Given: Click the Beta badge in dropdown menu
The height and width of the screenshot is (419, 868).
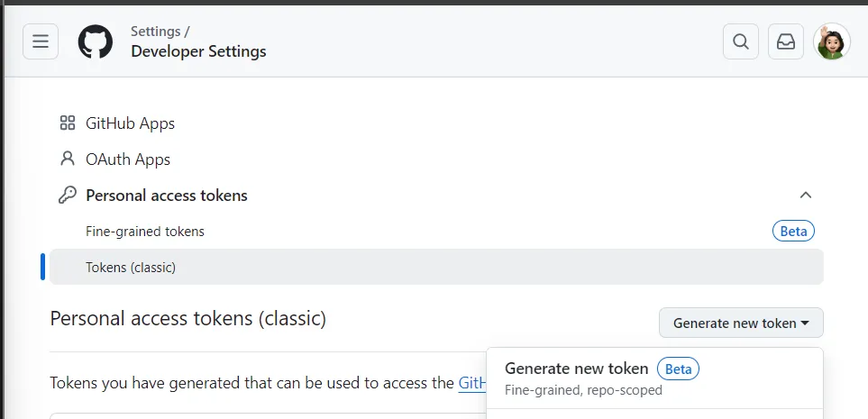Looking at the screenshot, I should coord(678,369).
